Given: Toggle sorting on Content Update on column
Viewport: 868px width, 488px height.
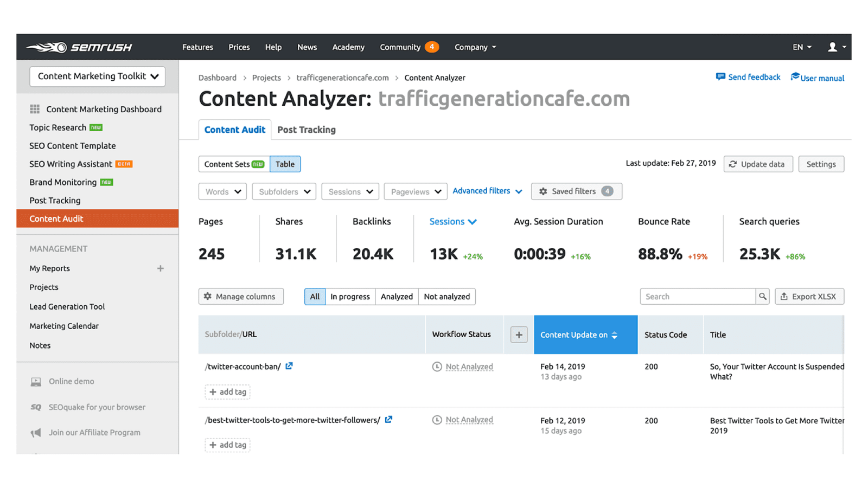Looking at the screenshot, I should click(615, 335).
